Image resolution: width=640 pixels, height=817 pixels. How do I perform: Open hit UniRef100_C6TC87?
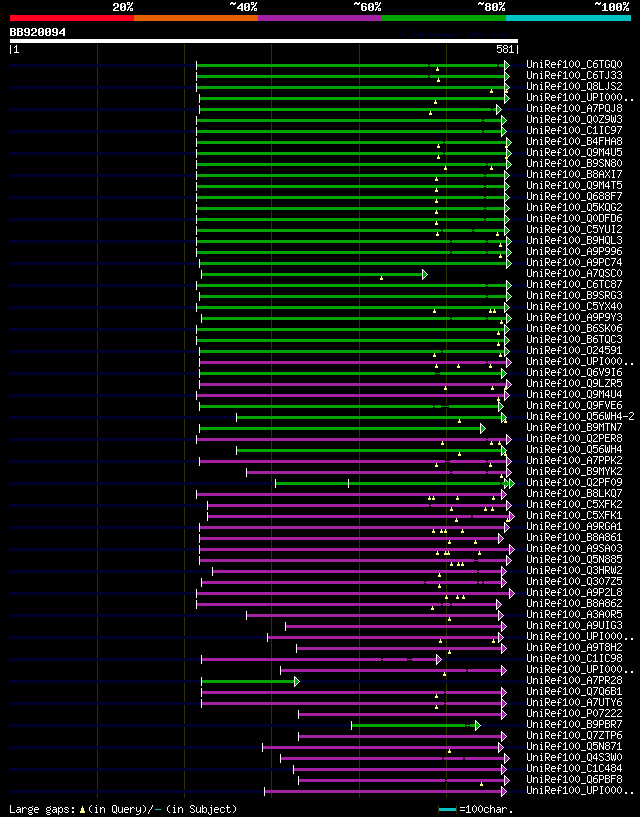point(574,284)
